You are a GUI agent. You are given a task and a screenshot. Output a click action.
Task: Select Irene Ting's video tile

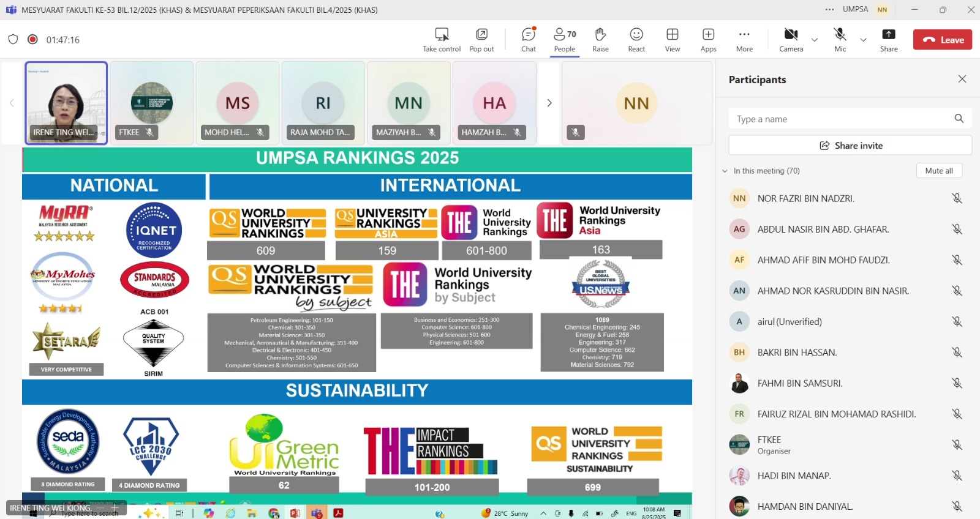[66, 103]
